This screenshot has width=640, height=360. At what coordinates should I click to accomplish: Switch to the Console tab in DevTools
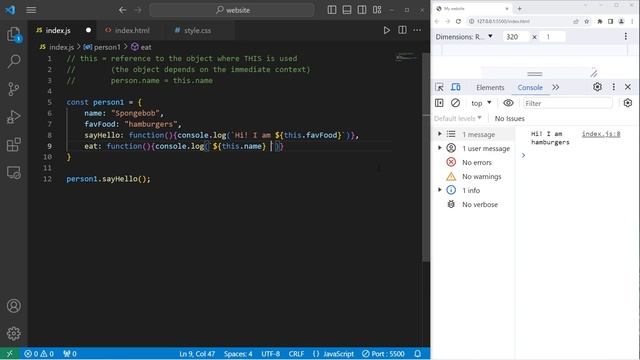(530, 87)
